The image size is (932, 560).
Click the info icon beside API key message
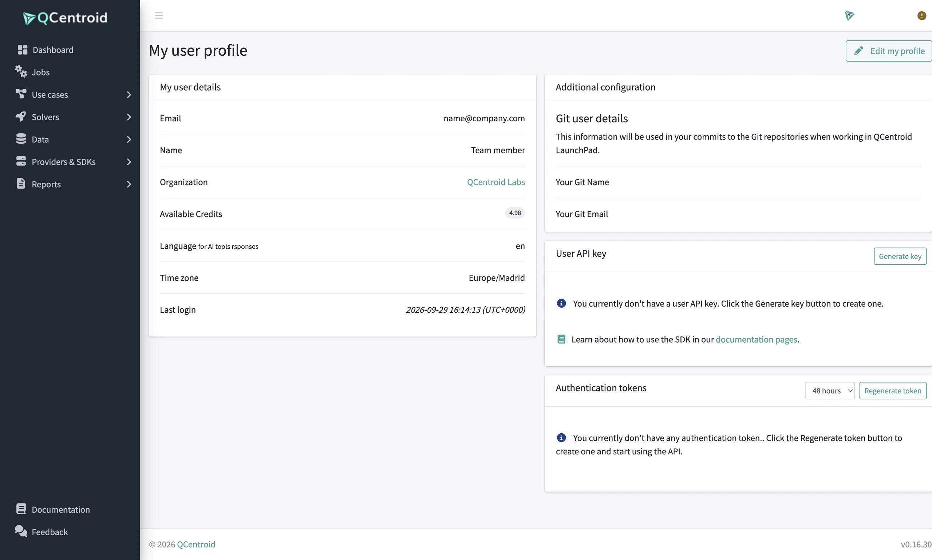(561, 303)
